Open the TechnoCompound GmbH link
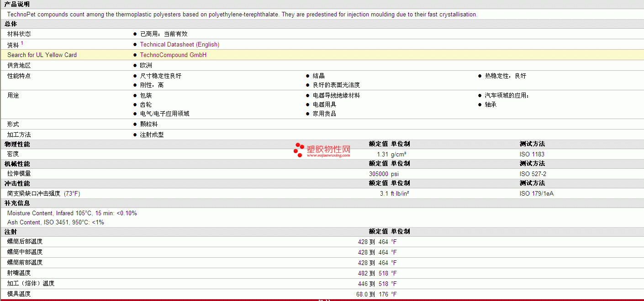The image size is (644, 301). pyautogui.click(x=173, y=55)
